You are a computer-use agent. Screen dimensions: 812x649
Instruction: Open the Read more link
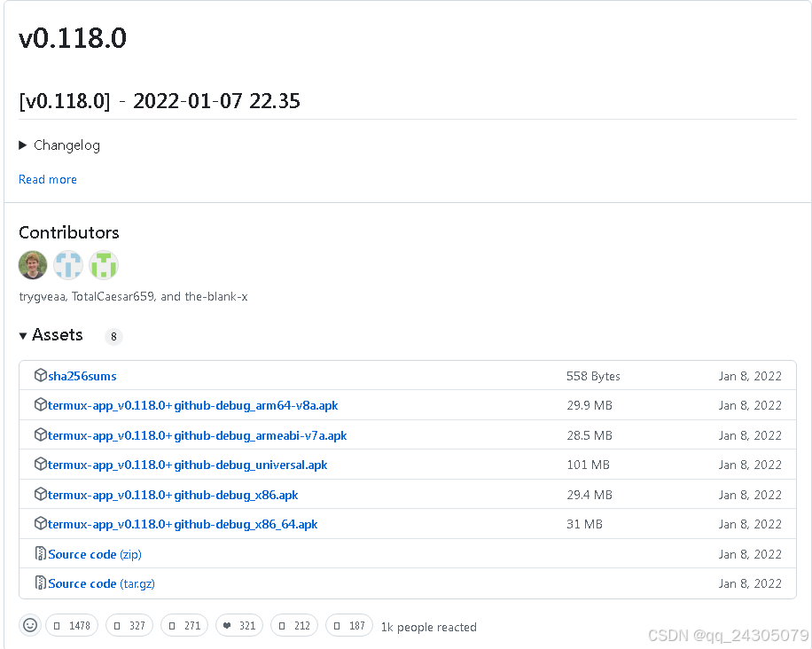pos(48,179)
